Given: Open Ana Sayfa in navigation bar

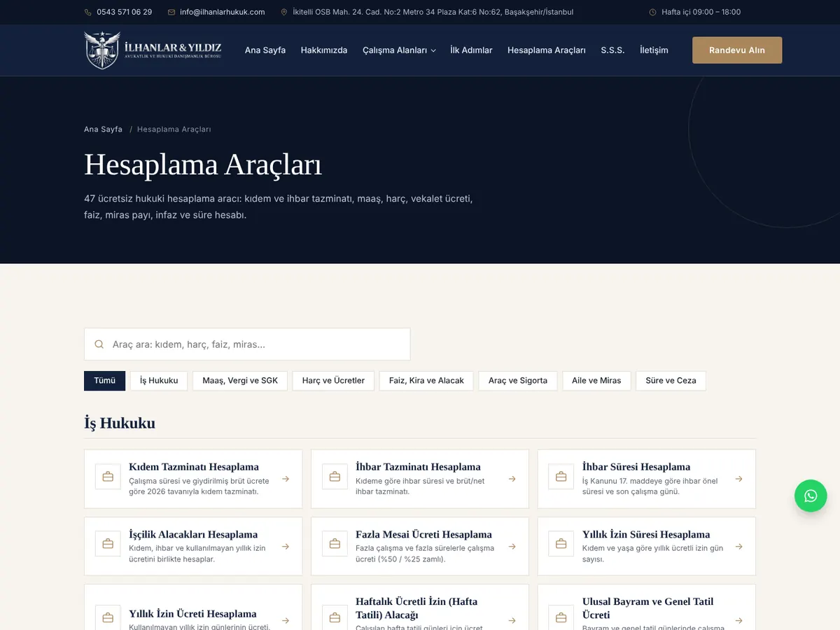Looking at the screenshot, I should coord(265,50).
